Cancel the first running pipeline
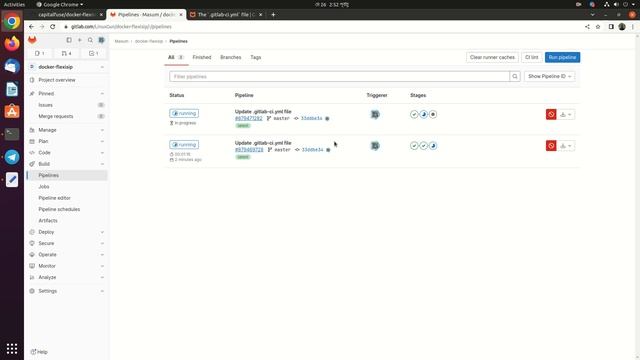The image size is (640, 360). point(551,114)
